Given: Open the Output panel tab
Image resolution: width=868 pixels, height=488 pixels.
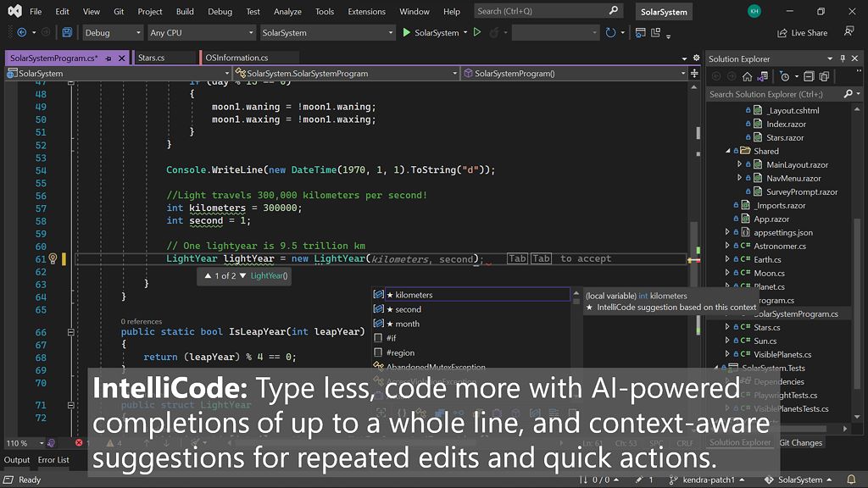Looking at the screenshot, I should point(17,460).
